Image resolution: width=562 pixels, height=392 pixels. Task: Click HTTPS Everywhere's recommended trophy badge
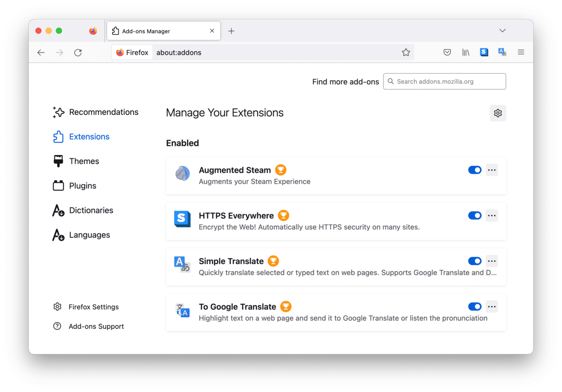[283, 216]
